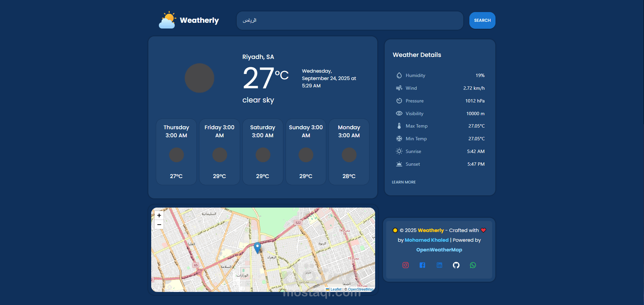Zoom out on the map
This screenshot has width=644, height=305.
(159, 225)
